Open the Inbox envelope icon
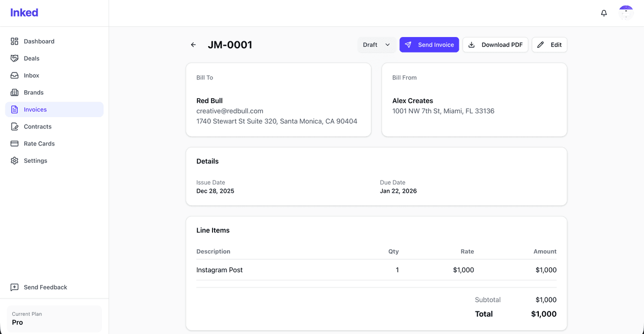This screenshot has width=644, height=334. click(x=14, y=75)
